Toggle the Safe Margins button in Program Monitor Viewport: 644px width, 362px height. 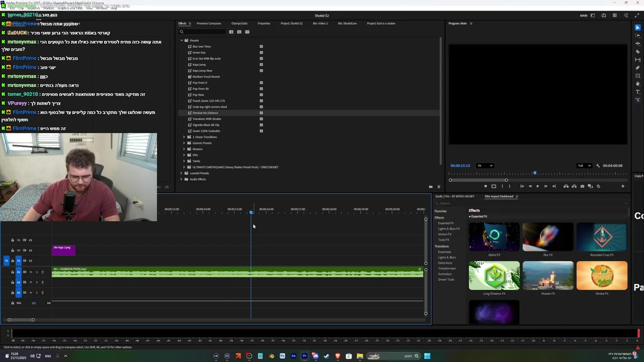pos(494,186)
